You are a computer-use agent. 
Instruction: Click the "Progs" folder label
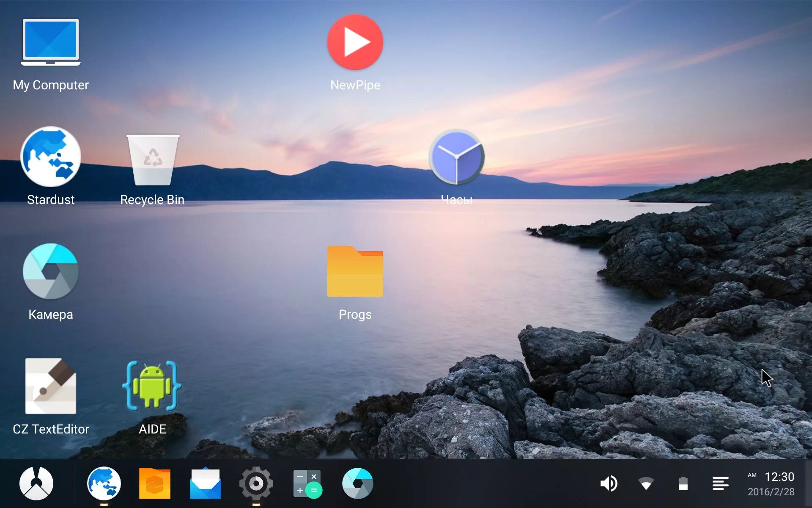point(355,315)
